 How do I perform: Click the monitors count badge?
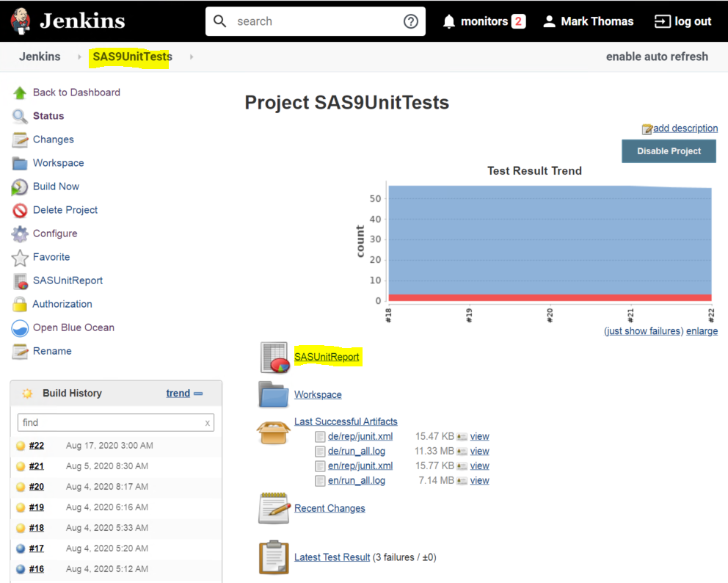tap(518, 21)
